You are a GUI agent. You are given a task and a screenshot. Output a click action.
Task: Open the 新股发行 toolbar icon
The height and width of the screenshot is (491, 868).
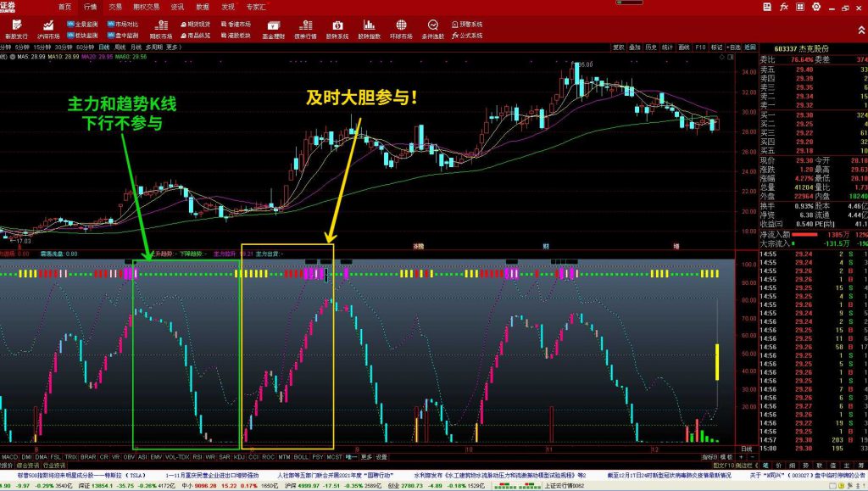(x=16, y=29)
